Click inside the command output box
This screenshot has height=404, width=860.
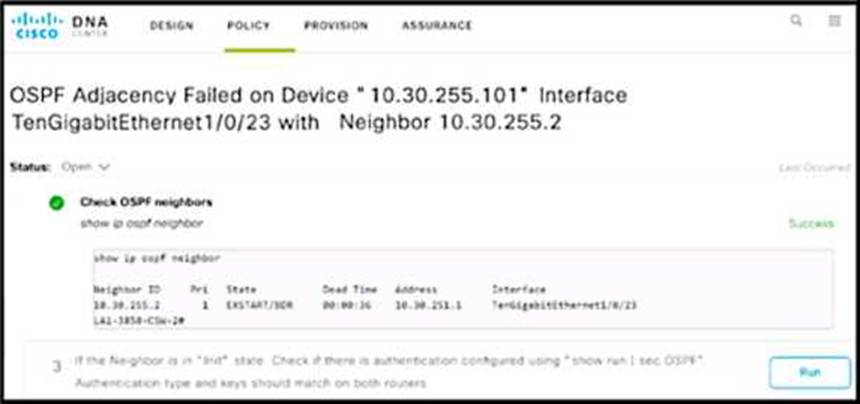pyautogui.click(x=462, y=289)
